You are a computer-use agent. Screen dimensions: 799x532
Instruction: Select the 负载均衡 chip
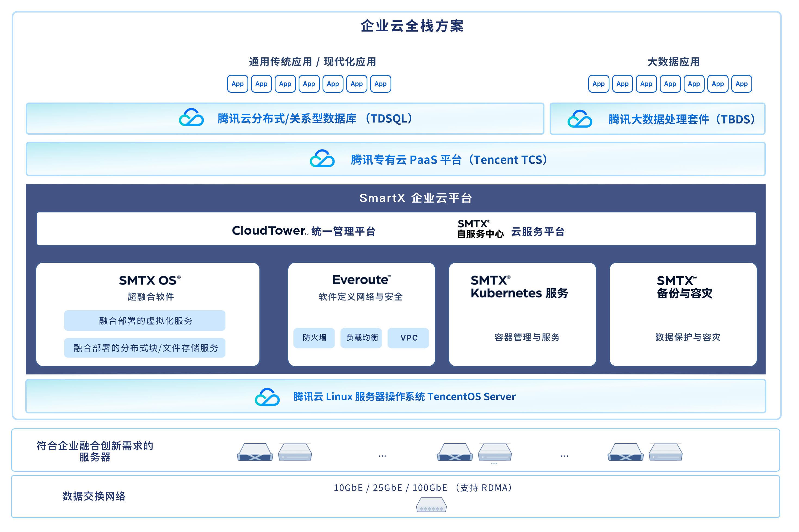361,338
